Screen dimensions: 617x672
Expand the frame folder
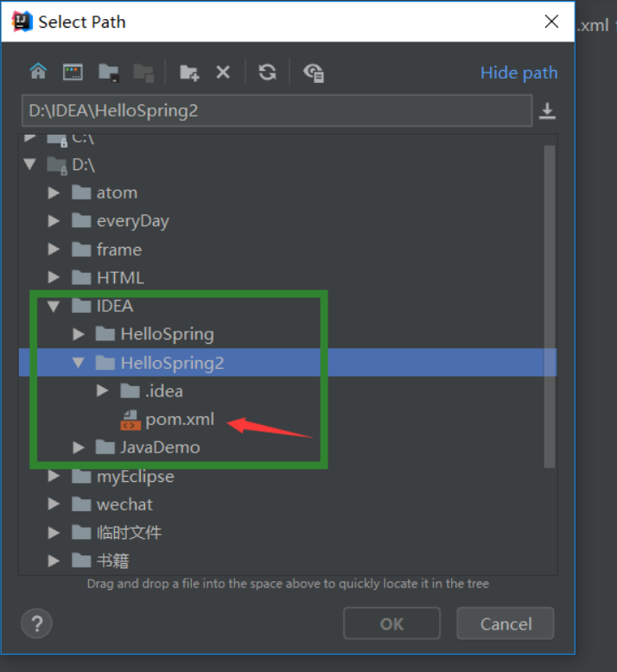click(x=54, y=250)
